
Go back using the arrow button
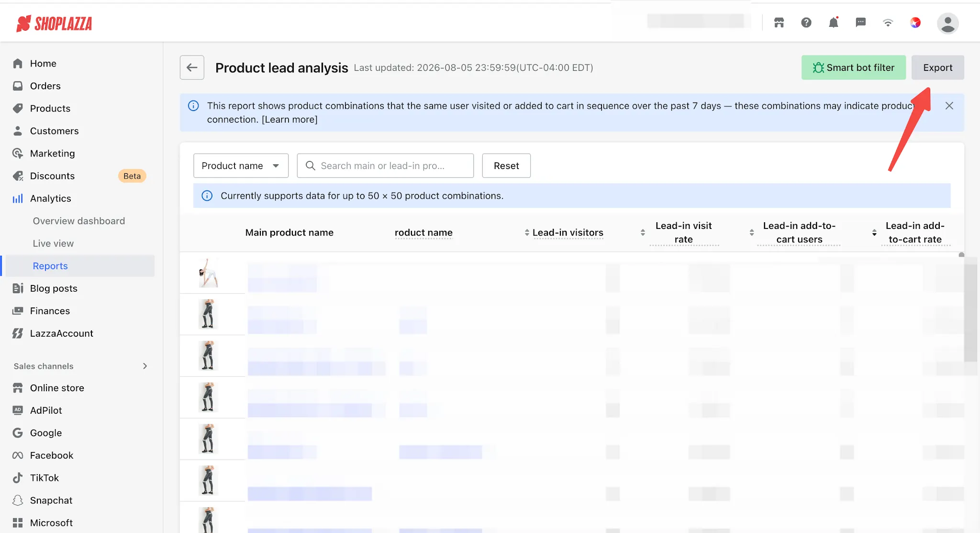(x=192, y=68)
